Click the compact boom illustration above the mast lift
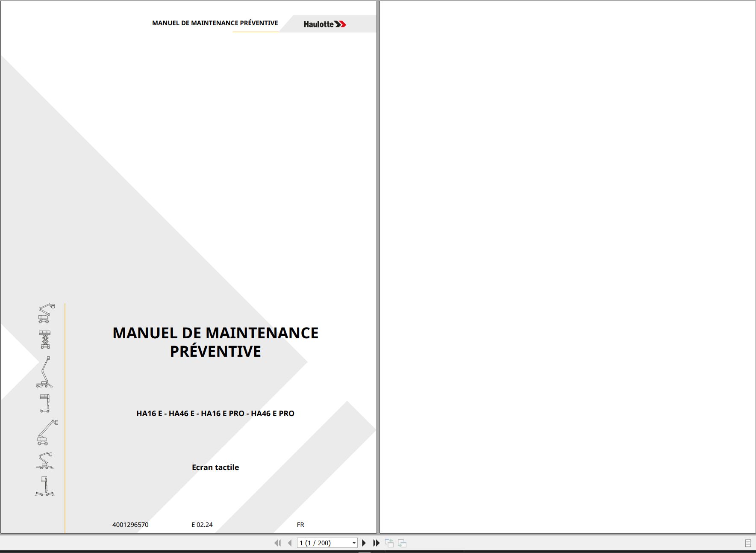 [x=44, y=461]
